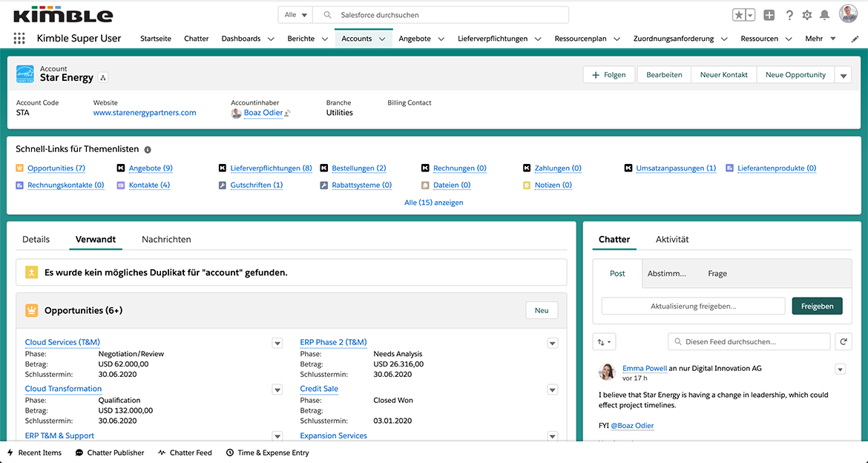Select the Abstimm... publisher tab

point(666,274)
